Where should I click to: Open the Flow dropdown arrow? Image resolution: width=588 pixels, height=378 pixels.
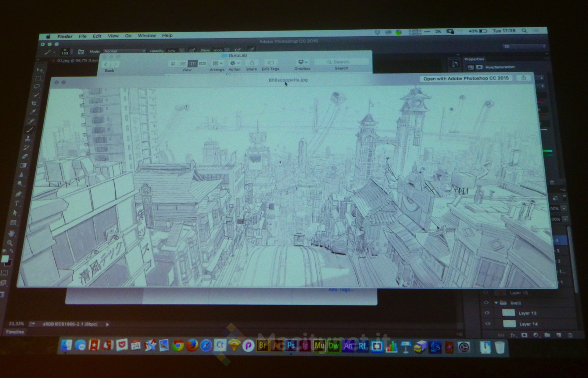[227, 50]
